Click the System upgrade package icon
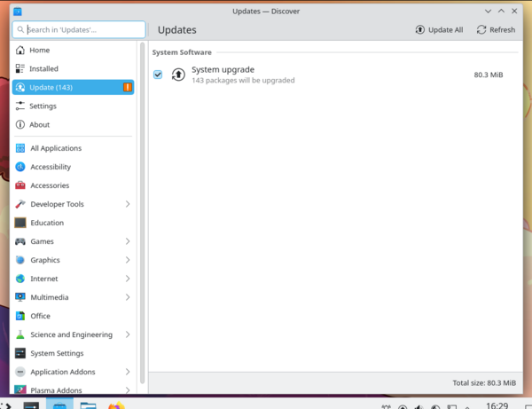Screen dimensions: 532x409 pyautogui.click(x=178, y=75)
